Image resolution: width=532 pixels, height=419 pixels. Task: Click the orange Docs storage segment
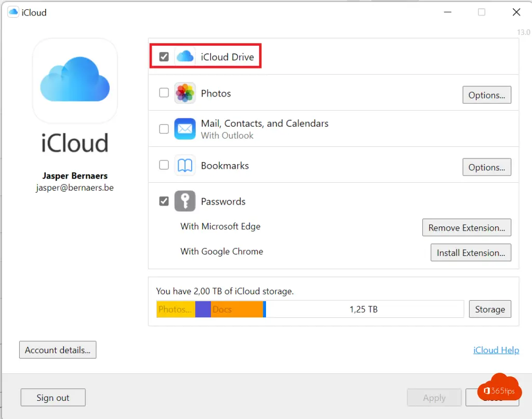236,309
